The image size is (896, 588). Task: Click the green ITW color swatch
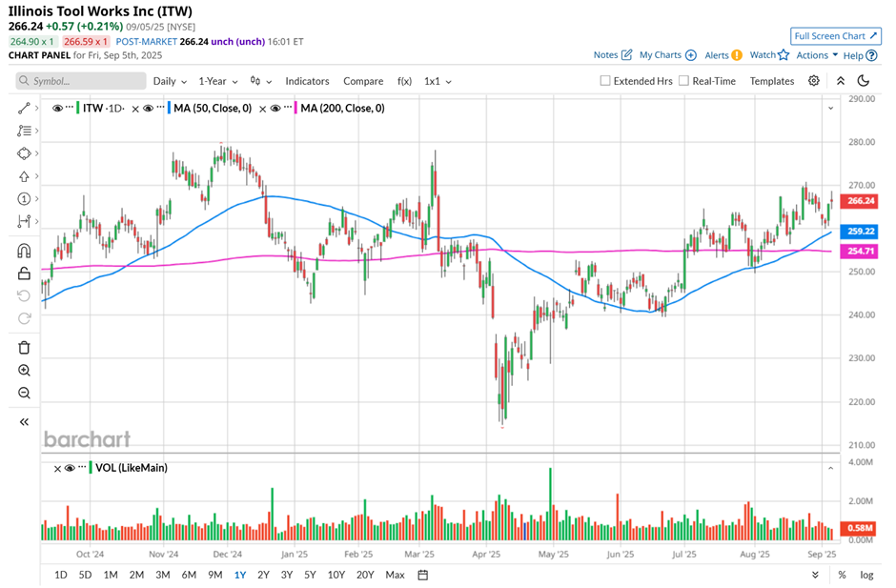pyautogui.click(x=78, y=108)
